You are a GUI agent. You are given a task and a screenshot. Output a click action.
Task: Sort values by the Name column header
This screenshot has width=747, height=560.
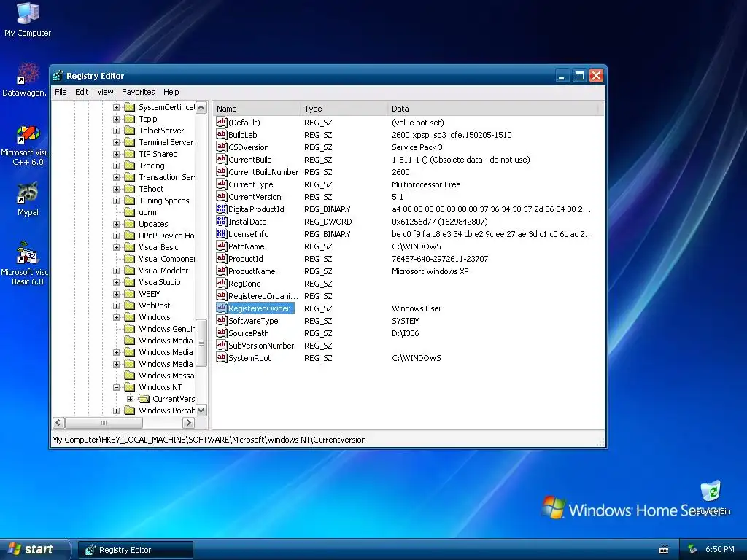click(x=256, y=109)
